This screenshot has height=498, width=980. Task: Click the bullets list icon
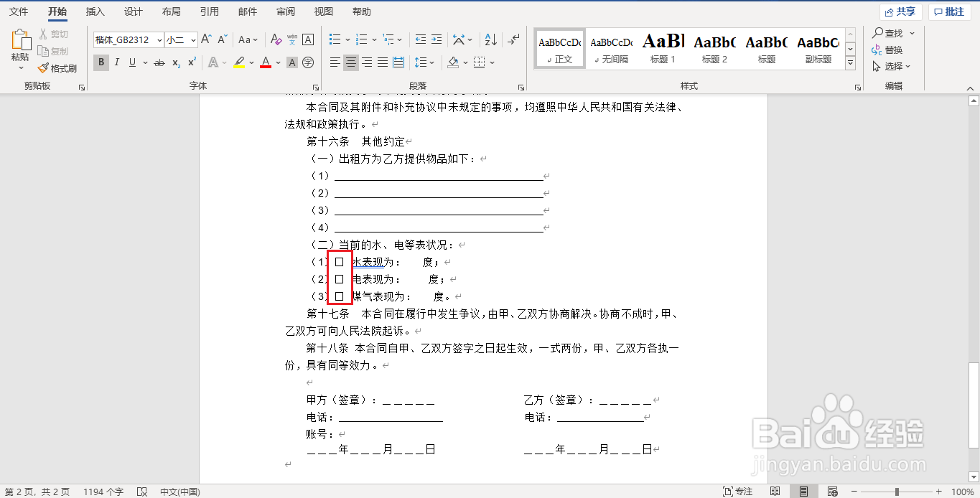tap(335, 39)
